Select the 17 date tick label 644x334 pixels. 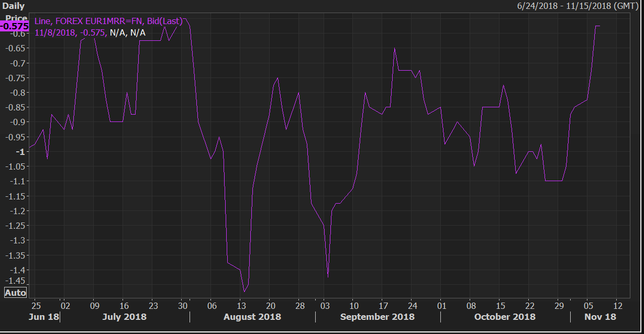[x=383, y=305]
